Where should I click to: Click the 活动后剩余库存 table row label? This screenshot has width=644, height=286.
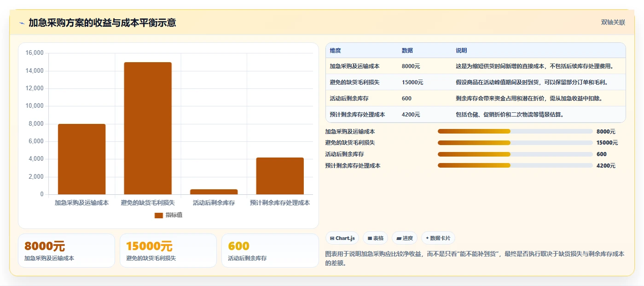349,99
